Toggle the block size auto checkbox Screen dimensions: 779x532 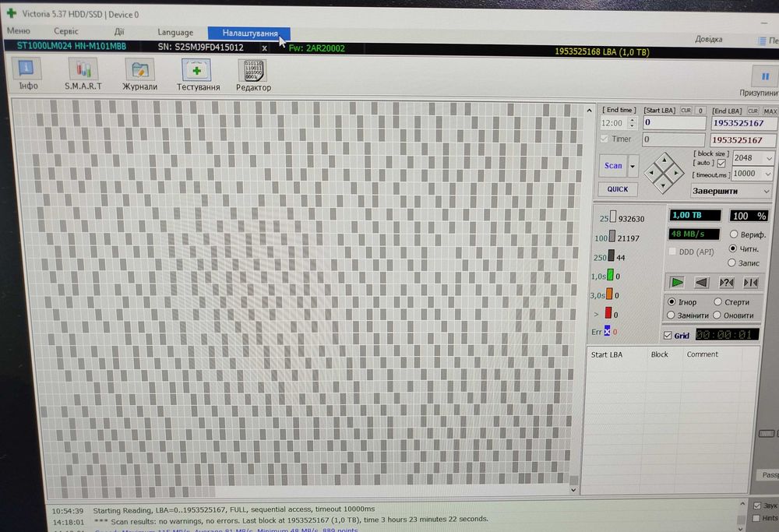pos(721,163)
